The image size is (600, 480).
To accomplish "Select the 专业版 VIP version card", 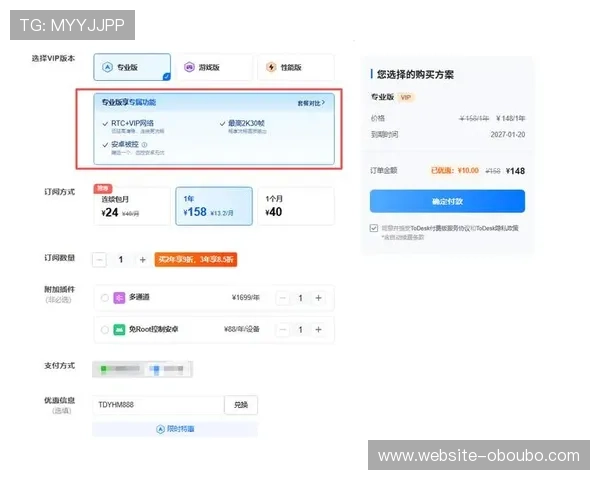I will click(x=132, y=67).
